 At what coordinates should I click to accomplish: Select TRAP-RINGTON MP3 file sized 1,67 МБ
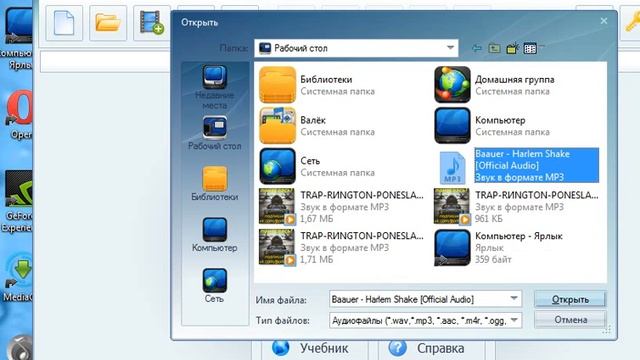tap(341, 207)
